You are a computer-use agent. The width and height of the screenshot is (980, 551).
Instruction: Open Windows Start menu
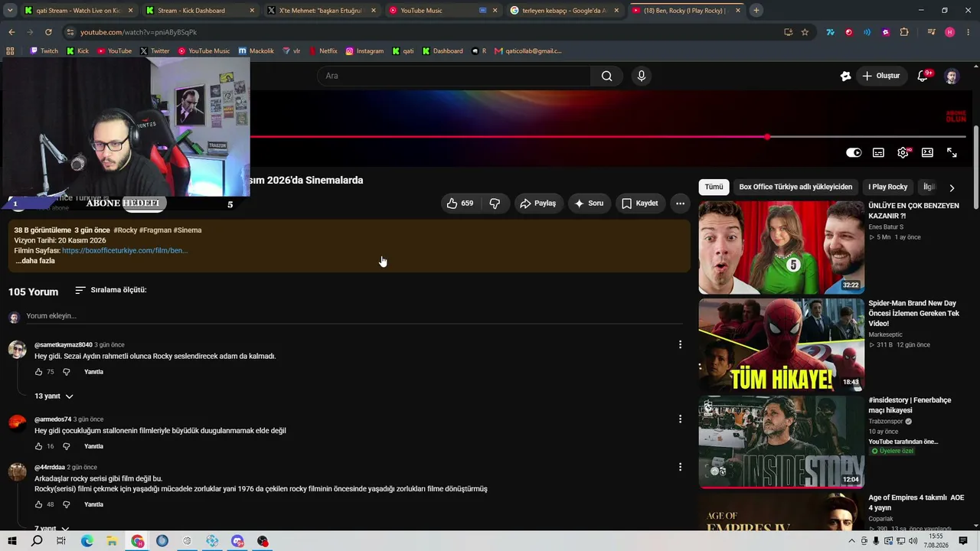[x=12, y=541]
